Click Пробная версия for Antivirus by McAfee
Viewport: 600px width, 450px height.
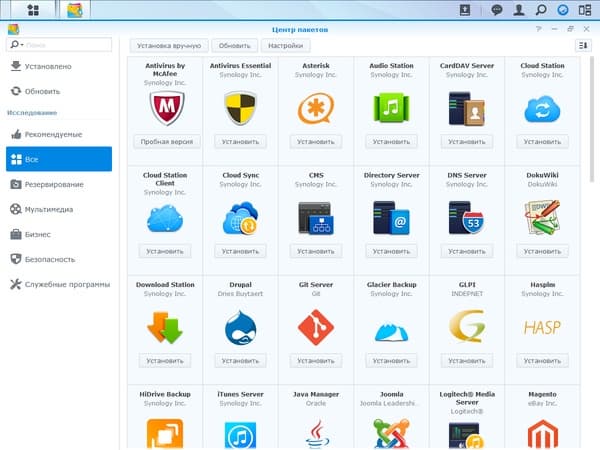(166, 142)
